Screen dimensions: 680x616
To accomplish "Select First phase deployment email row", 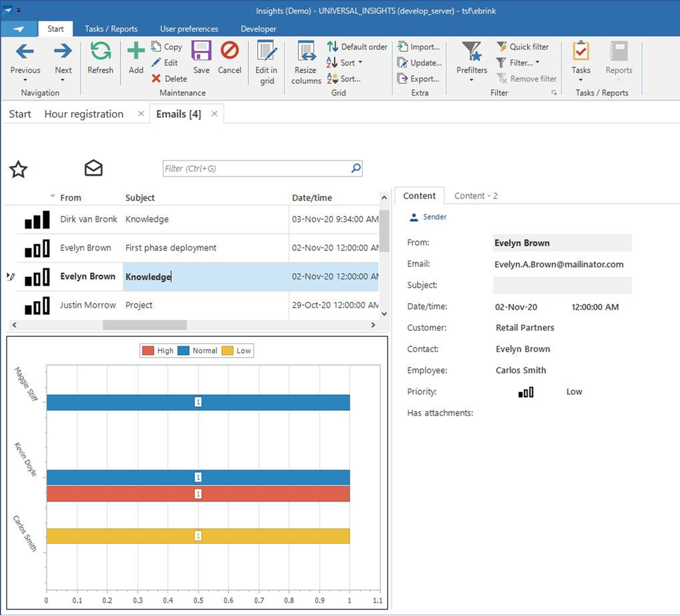I will 198,248.
